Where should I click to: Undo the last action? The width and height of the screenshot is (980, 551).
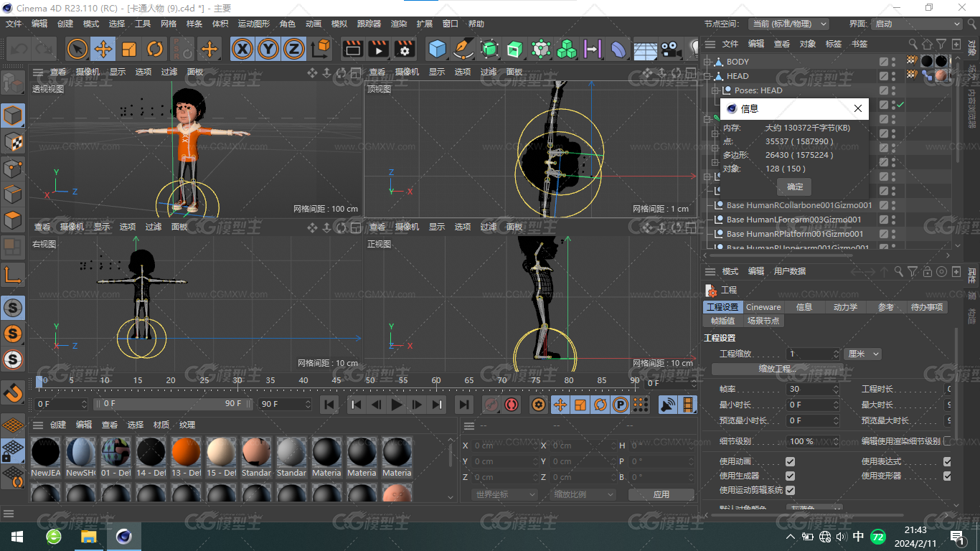19,49
